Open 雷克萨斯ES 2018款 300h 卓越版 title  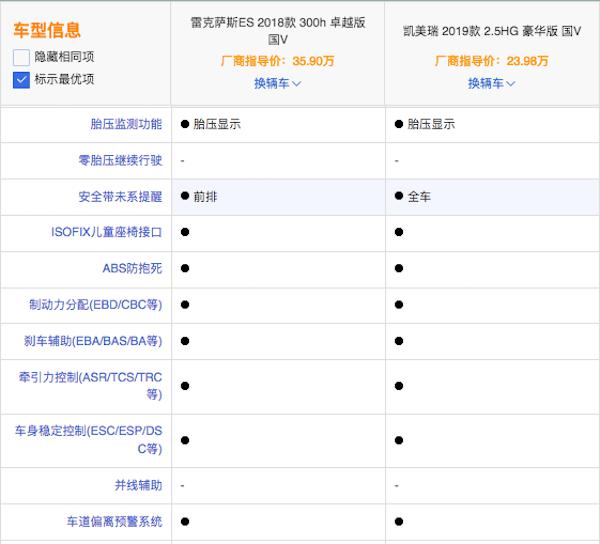pos(278,31)
